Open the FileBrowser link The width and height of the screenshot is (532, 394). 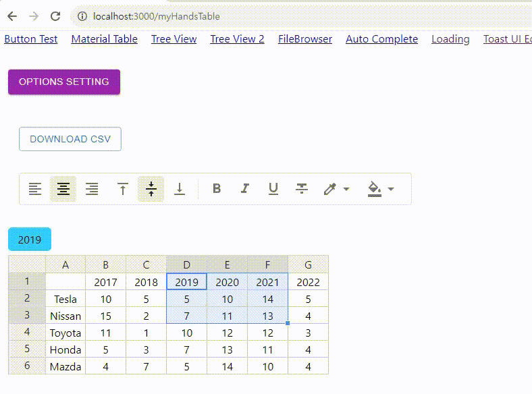pos(305,39)
